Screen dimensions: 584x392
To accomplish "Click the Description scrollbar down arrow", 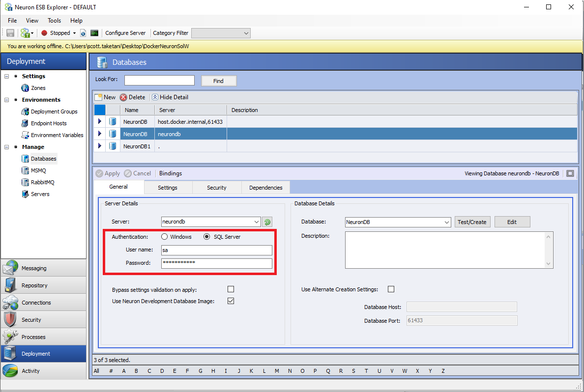I will coord(548,264).
